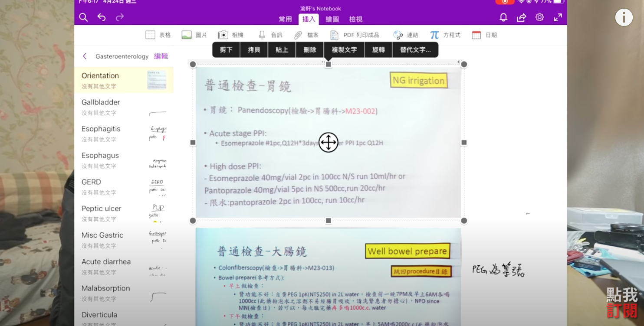Open the settings gear icon

539,17
